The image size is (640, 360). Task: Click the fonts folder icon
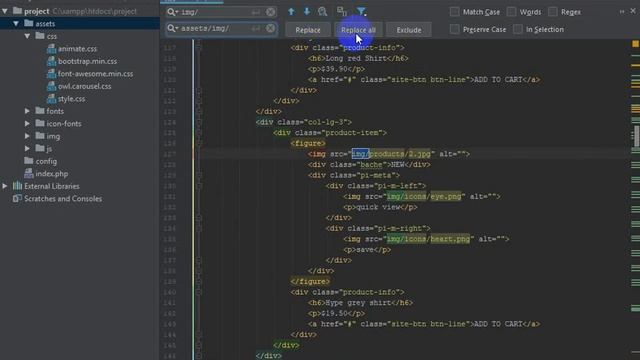point(40,111)
